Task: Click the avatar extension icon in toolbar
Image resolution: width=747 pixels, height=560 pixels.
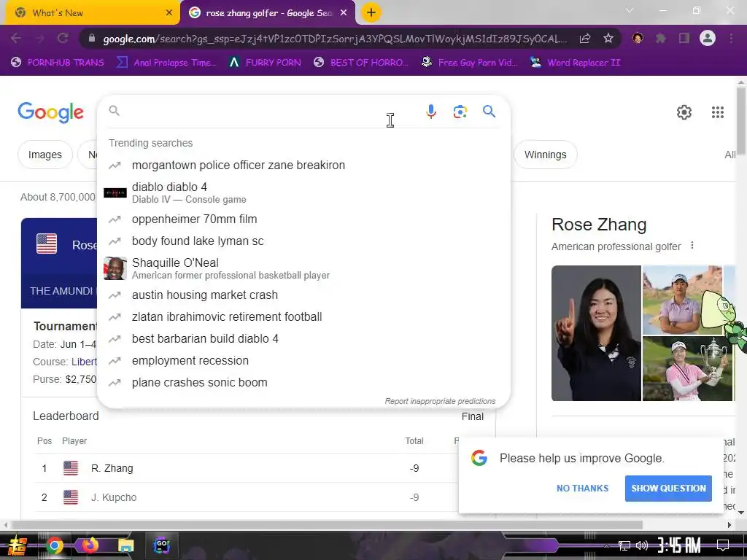Action: coord(638,39)
